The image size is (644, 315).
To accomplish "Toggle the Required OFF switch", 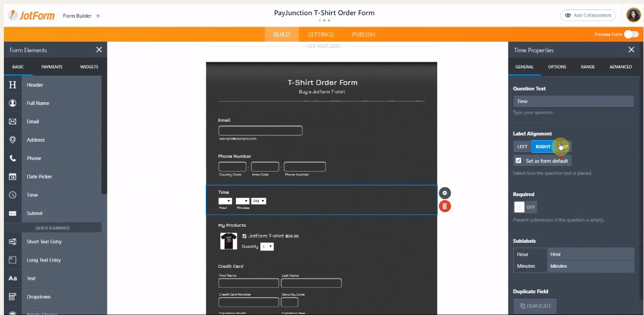I will pos(526,207).
